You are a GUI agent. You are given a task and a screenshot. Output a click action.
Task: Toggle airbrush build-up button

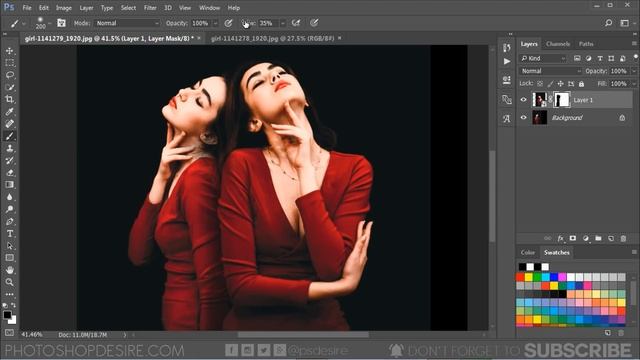tap(296, 23)
